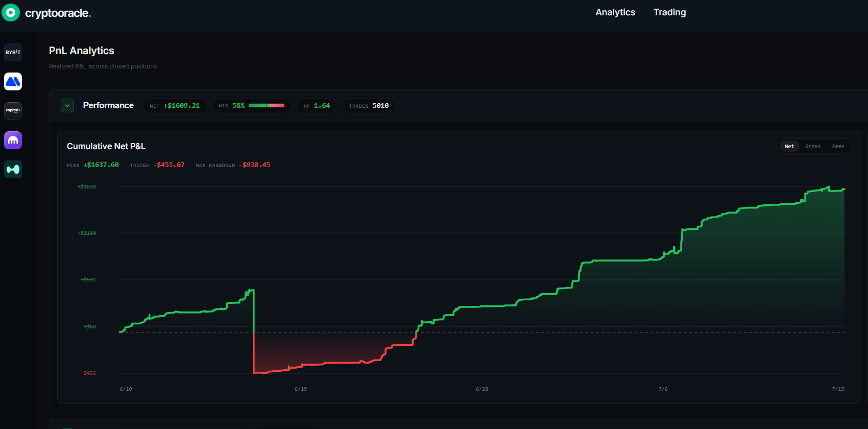Click the Performance section title
This screenshot has width=868, height=429.
108,105
